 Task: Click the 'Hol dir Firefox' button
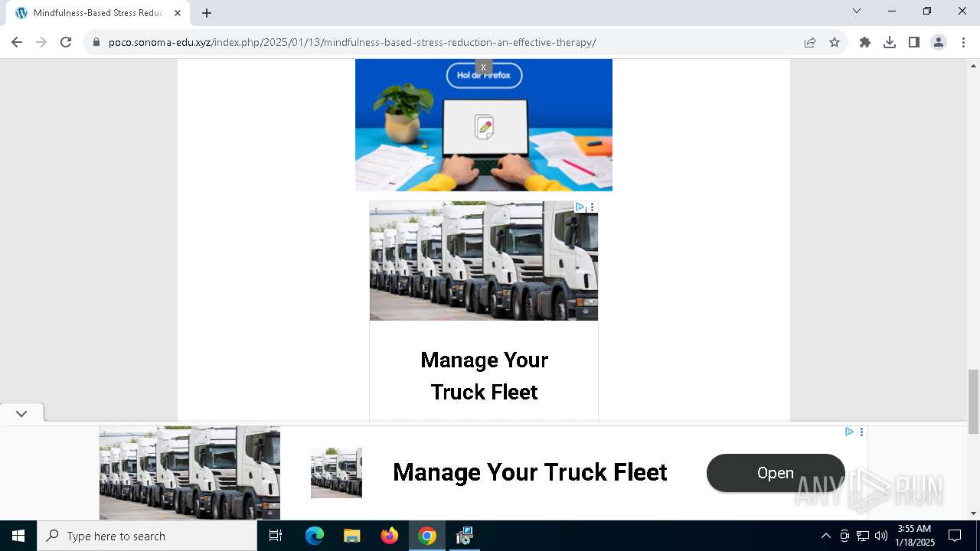484,75
